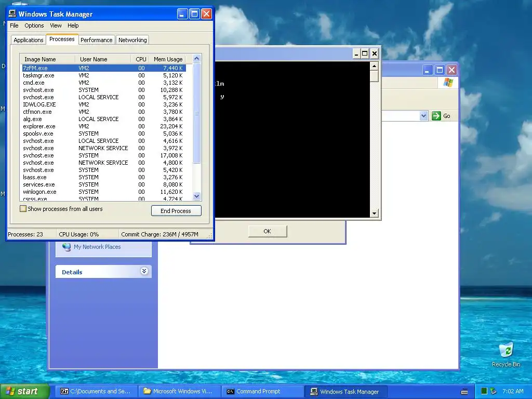Switch to the Applications tab
This screenshot has height=399, width=532.
(x=29, y=40)
